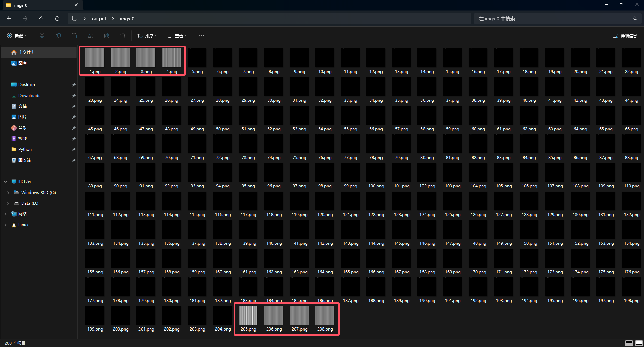The width and height of the screenshot is (644, 347).
Task: Click the 208 个项目 item count
Action: click(x=15, y=343)
